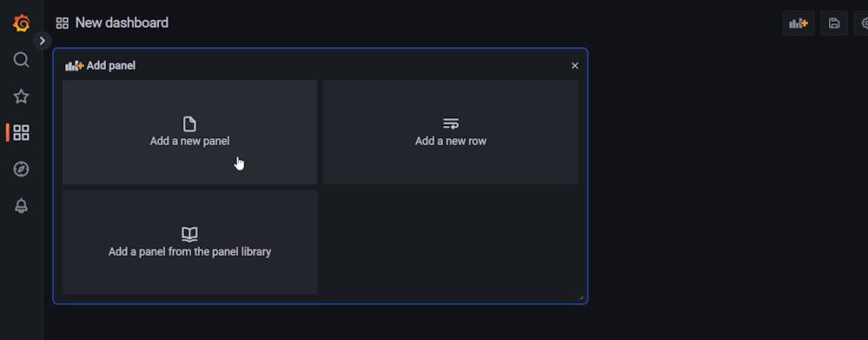Open the Search dashboards magnifier icon
Screen dimensions: 868x340
click(x=21, y=60)
